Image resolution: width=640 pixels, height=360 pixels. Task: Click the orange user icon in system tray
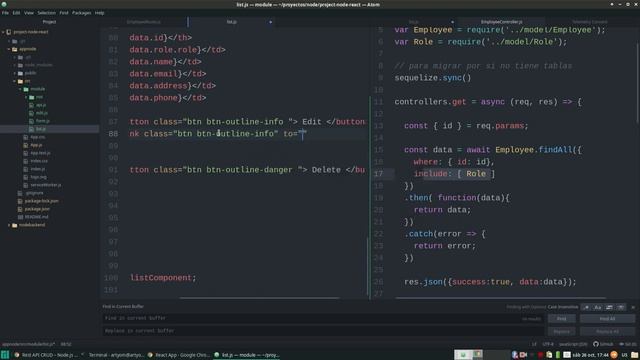coord(614,355)
